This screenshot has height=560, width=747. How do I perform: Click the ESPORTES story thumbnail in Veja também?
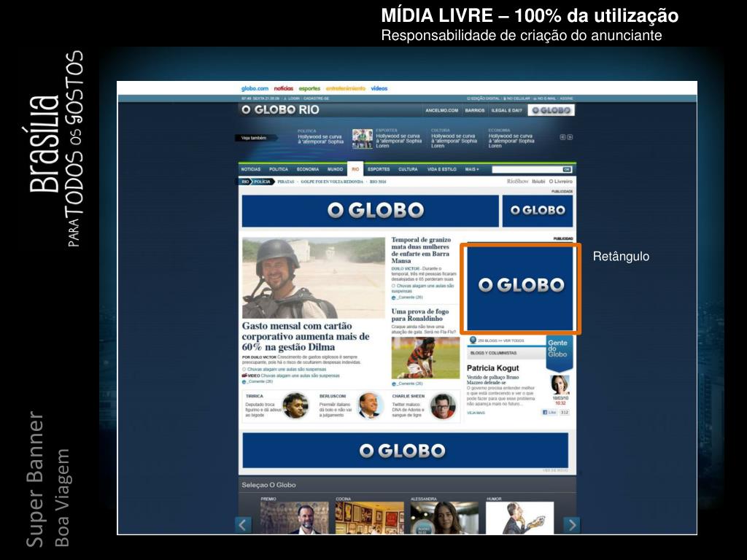(x=362, y=139)
